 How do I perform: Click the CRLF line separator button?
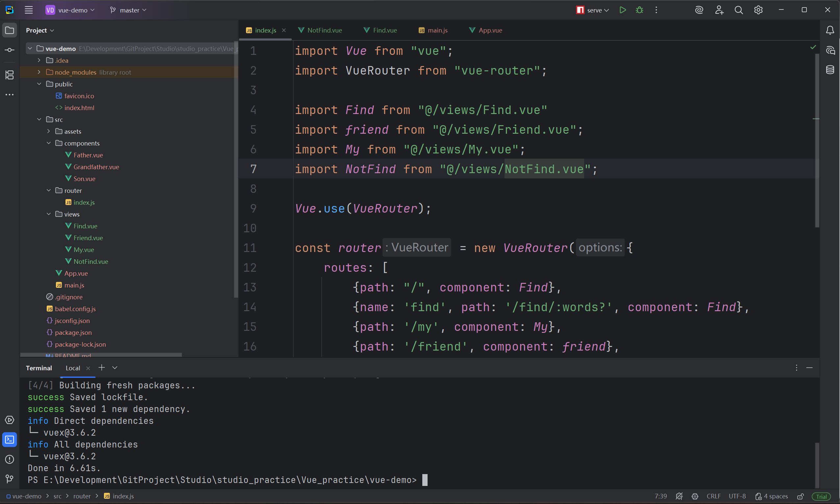(713, 496)
